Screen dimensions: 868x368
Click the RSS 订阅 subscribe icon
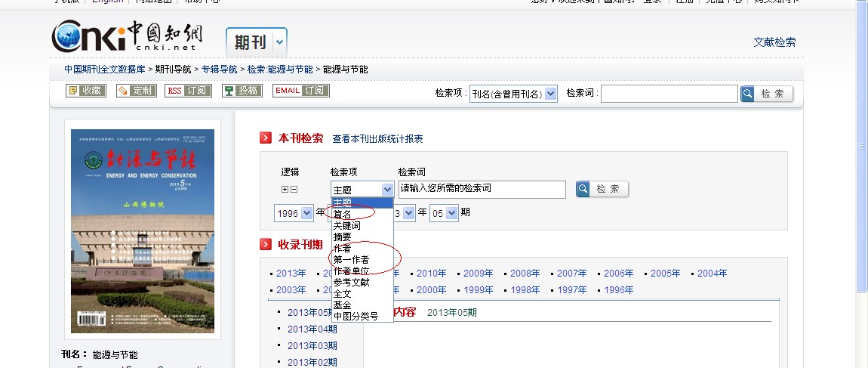pos(187,91)
